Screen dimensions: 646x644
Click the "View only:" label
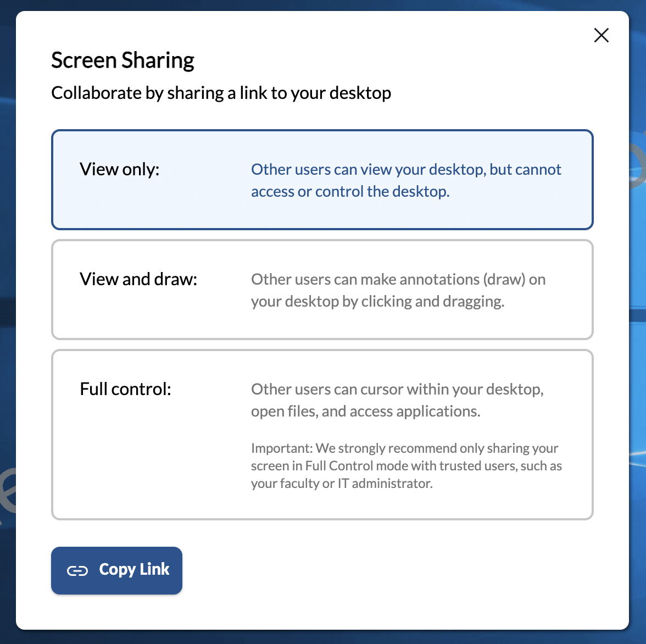(119, 169)
